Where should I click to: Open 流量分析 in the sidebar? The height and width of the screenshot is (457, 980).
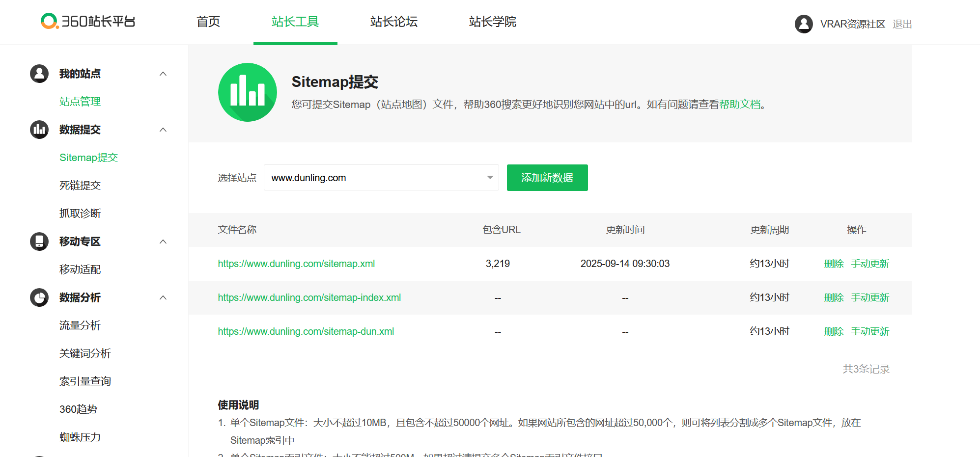point(80,325)
